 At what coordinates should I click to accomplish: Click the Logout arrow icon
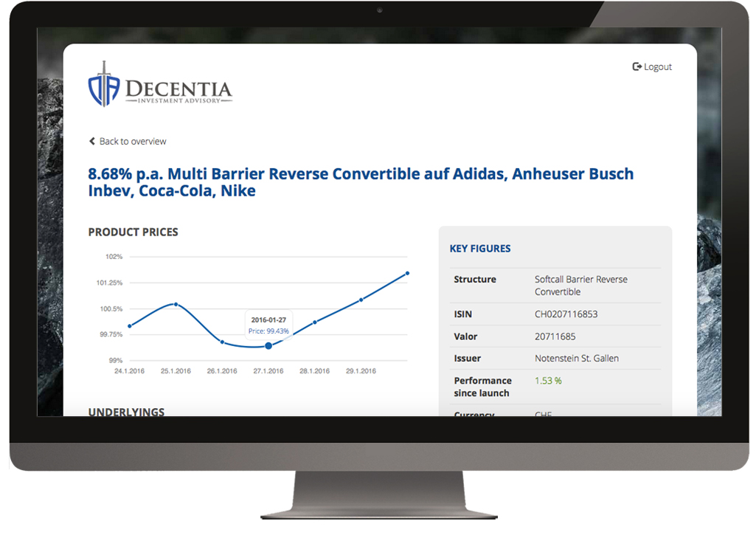(x=637, y=67)
